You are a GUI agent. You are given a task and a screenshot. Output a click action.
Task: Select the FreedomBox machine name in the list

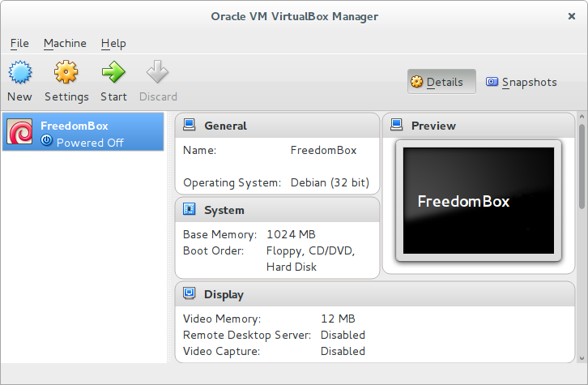tap(75, 126)
